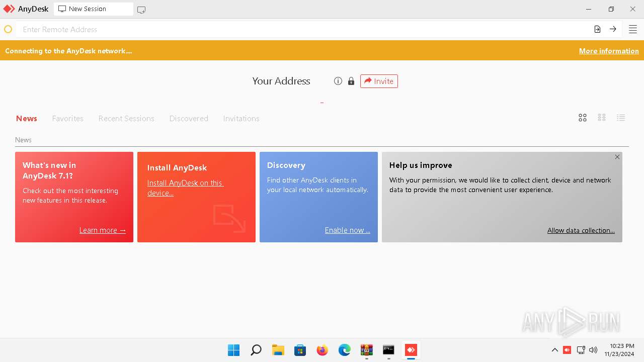The width and height of the screenshot is (644, 362).
Task: Switch to Favorites tab
Action: tap(68, 119)
